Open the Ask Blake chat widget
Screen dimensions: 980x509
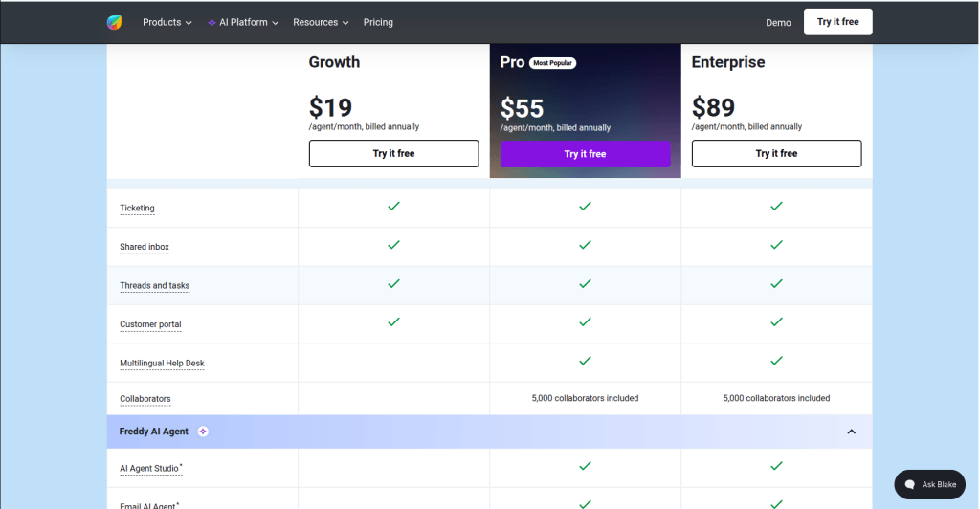[x=929, y=485]
